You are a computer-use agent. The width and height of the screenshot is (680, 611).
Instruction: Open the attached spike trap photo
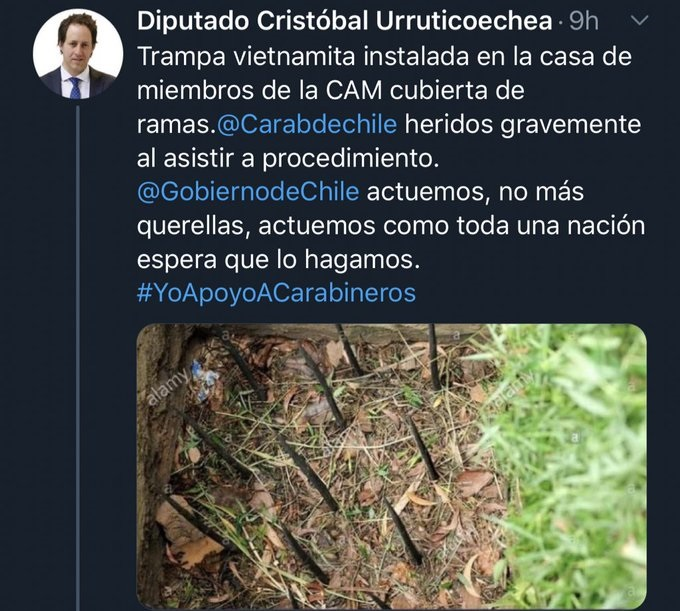pyautogui.click(x=392, y=466)
